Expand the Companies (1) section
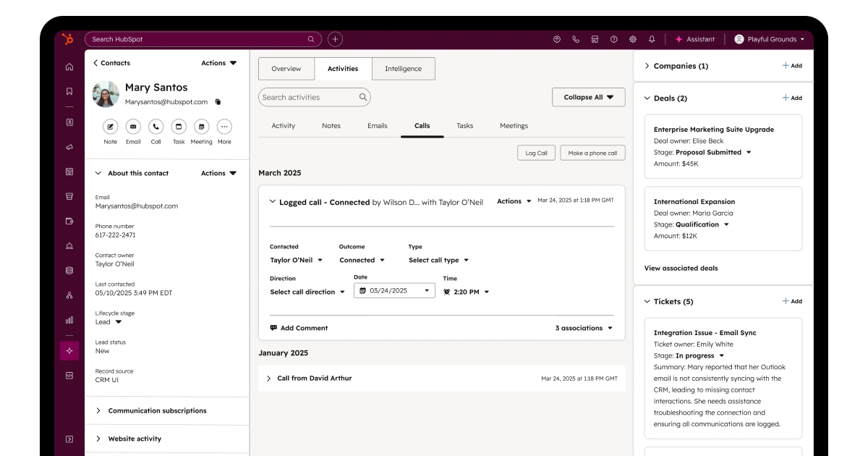The width and height of the screenshot is (868, 456). coord(647,66)
